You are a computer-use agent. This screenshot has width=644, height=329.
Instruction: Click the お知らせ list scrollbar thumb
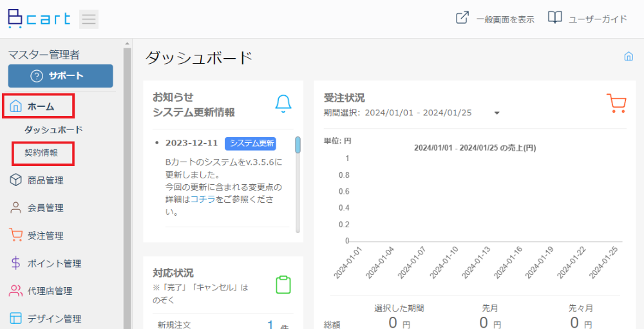point(298,145)
